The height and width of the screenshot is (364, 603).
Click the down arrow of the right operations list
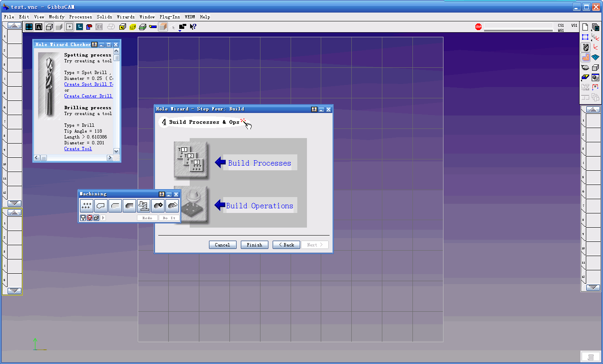pos(593,287)
